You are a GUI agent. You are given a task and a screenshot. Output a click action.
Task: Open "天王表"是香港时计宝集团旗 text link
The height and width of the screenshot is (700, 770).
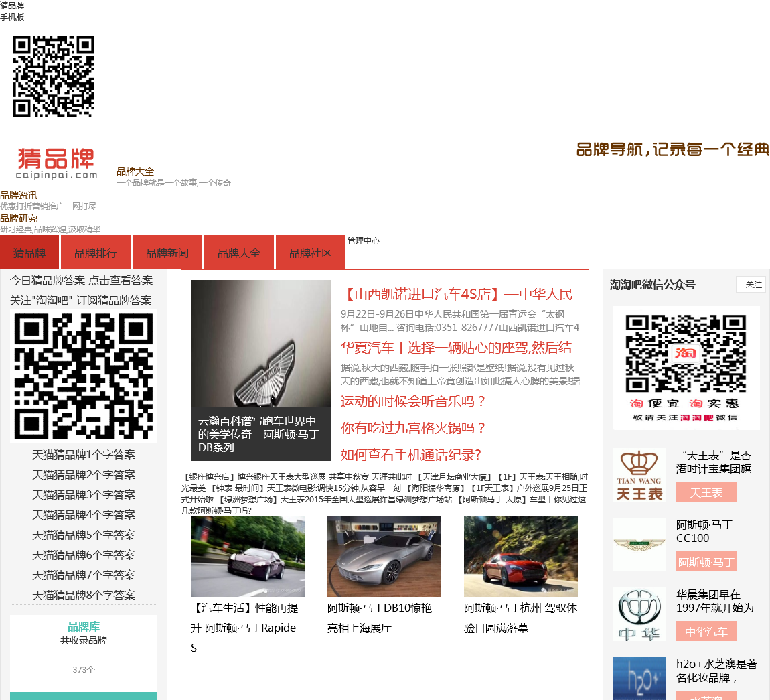point(714,462)
